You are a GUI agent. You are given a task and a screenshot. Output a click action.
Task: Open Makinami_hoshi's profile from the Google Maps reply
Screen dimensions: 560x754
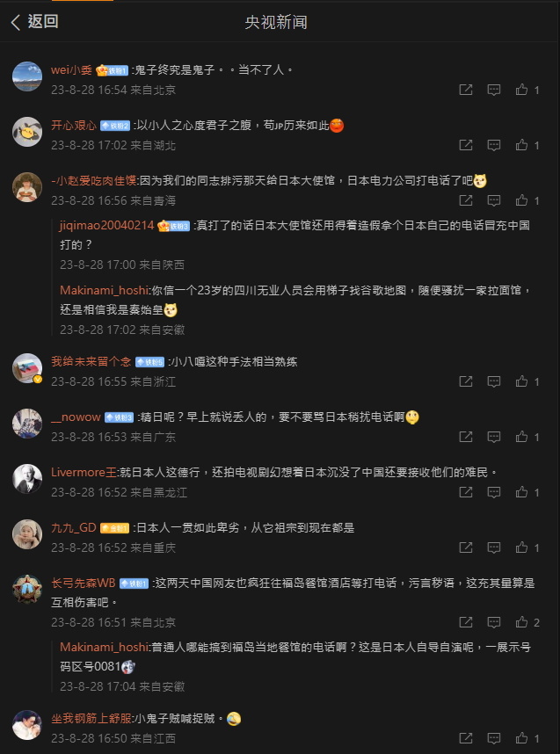[x=104, y=291]
